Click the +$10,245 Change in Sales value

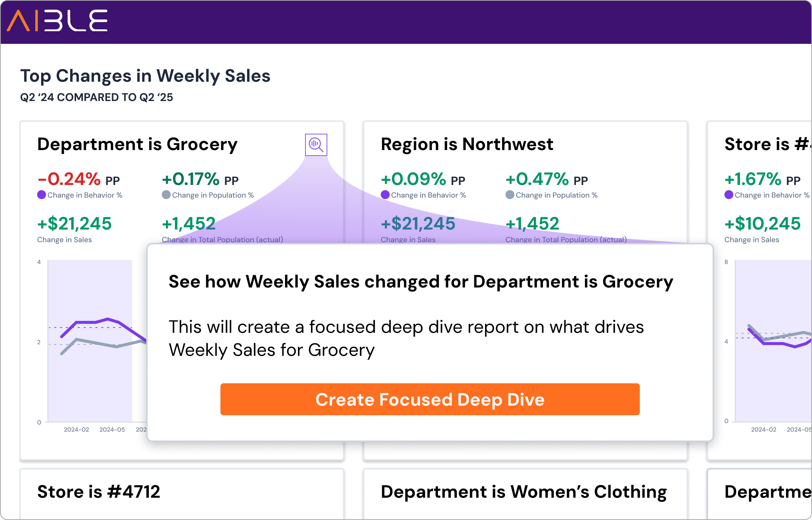[762, 224]
